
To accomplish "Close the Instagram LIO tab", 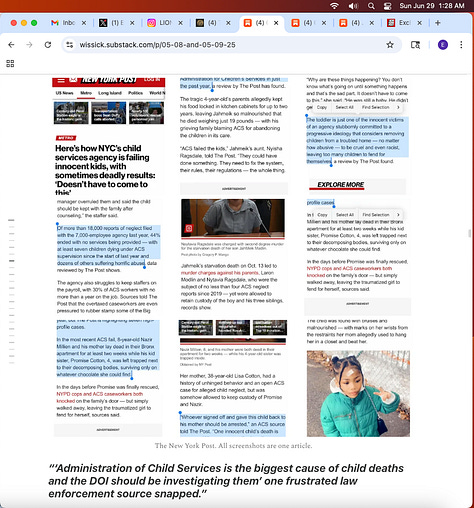I will point(180,23).
